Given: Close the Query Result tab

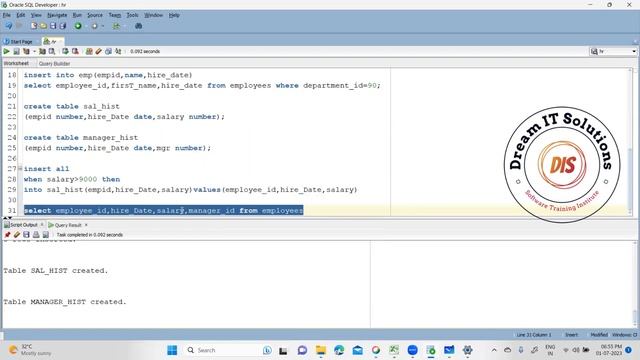Looking at the screenshot, I should [86, 225].
